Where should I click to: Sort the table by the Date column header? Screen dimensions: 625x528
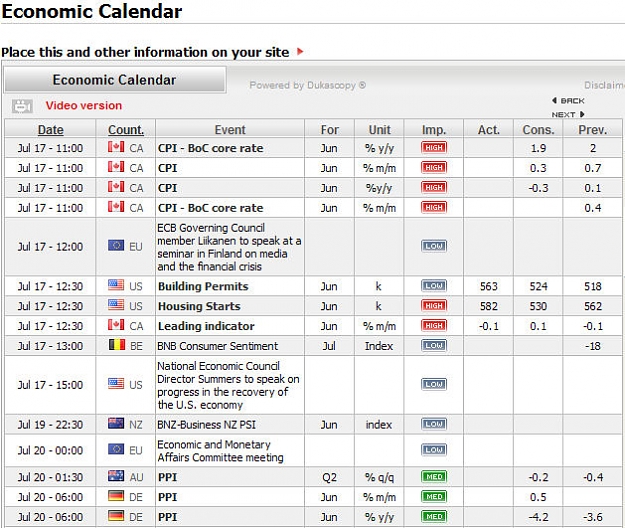[51, 130]
